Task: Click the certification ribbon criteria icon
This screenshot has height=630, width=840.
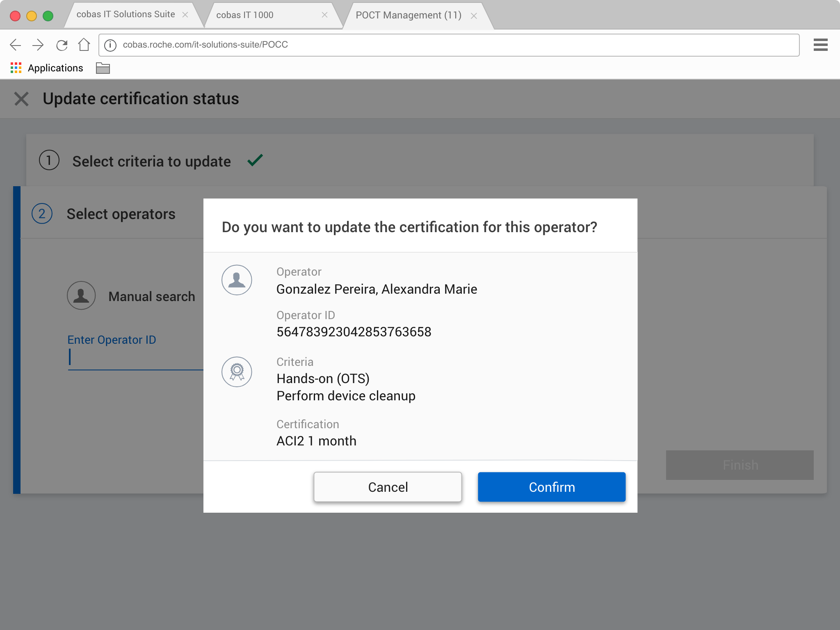Action: pos(237,372)
